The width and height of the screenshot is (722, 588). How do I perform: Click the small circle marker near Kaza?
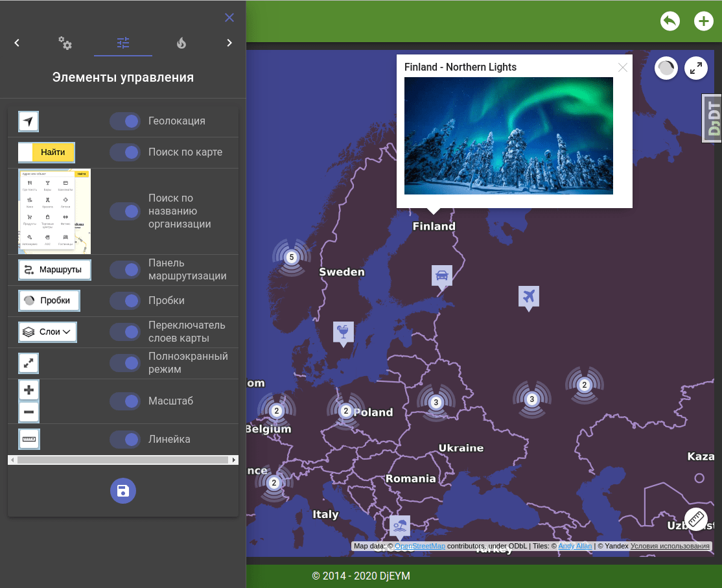click(x=699, y=478)
